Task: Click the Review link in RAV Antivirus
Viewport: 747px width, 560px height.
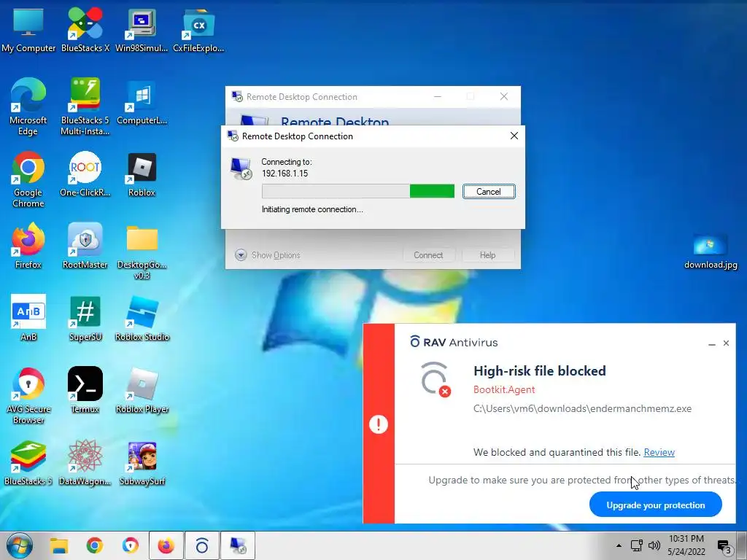Action: 659,452
